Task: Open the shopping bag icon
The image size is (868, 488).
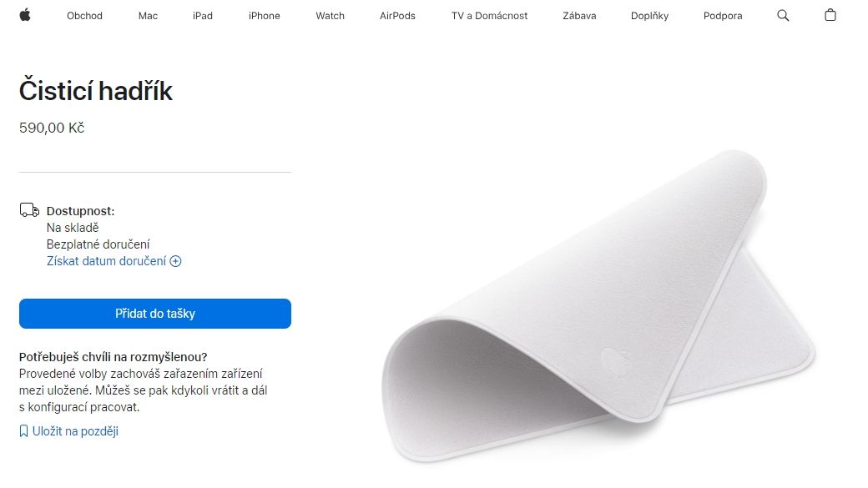Action: coord(830,15)
